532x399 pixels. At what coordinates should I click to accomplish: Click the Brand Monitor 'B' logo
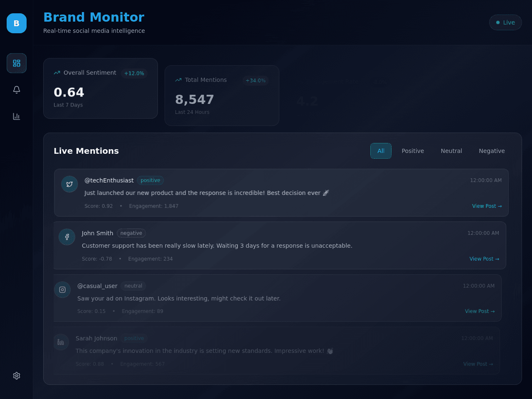[17, 23]
